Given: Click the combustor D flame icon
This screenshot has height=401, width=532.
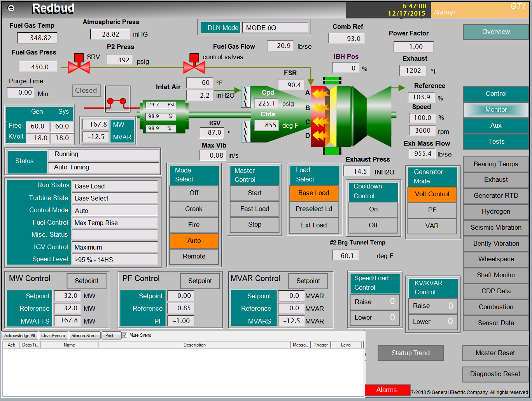Looking at the screenshot, I should click(x=320, y=136).
